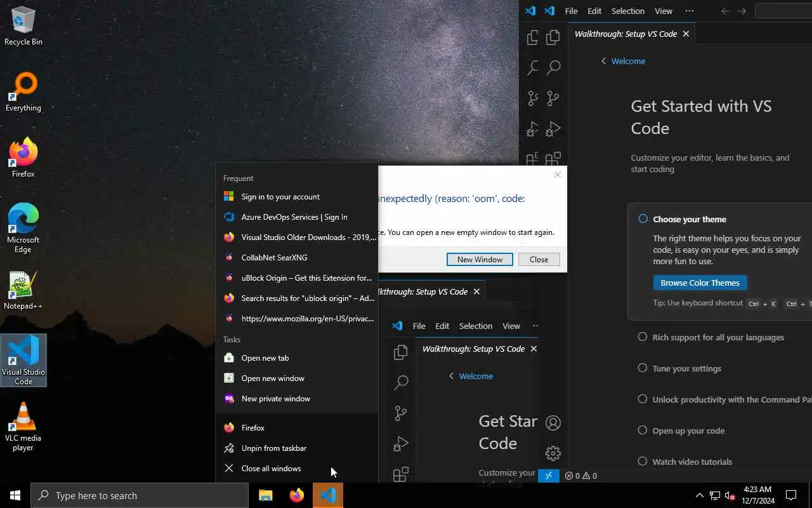Screen dimensions: 812x508
Task: Open CollabNet SearXNG frequent entry
Action: coord(297,257)
